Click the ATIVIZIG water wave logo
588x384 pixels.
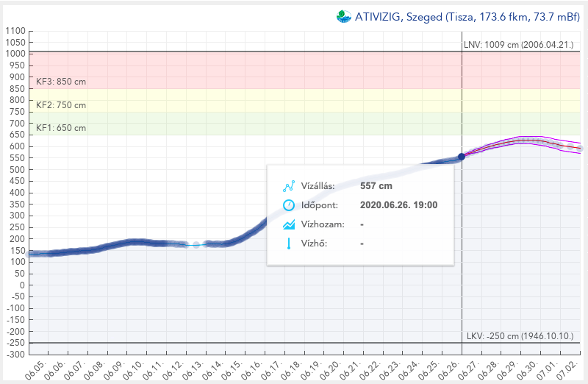click(344, 16)
